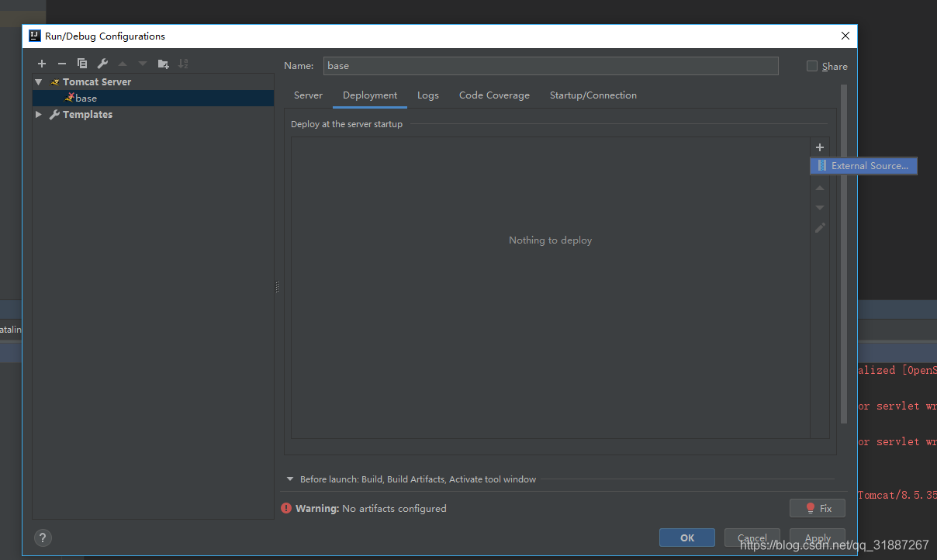This screenshot has width=937, height=560.
Task: Click the 'No artifacts configured' warning text
Action: [394, 509]
